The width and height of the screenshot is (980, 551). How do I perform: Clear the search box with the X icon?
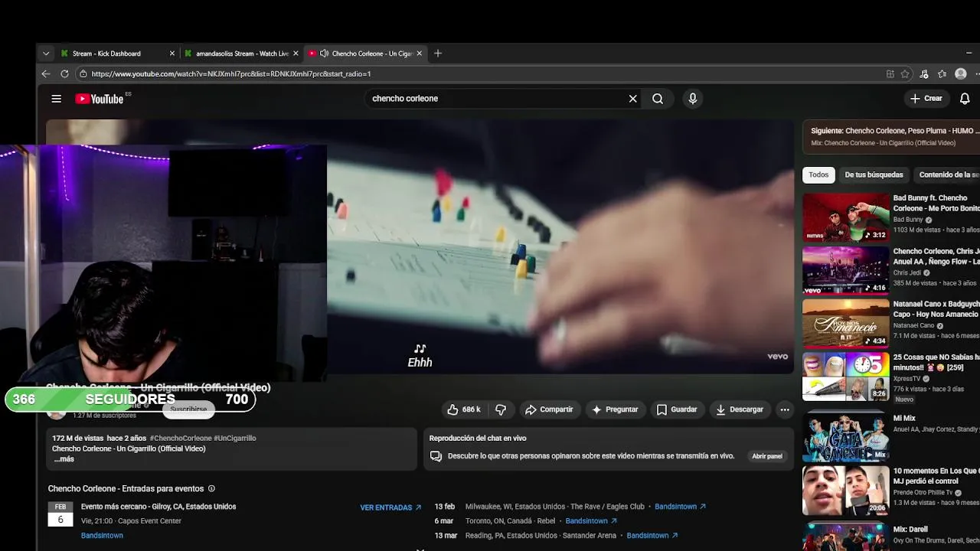pos(632,99)
